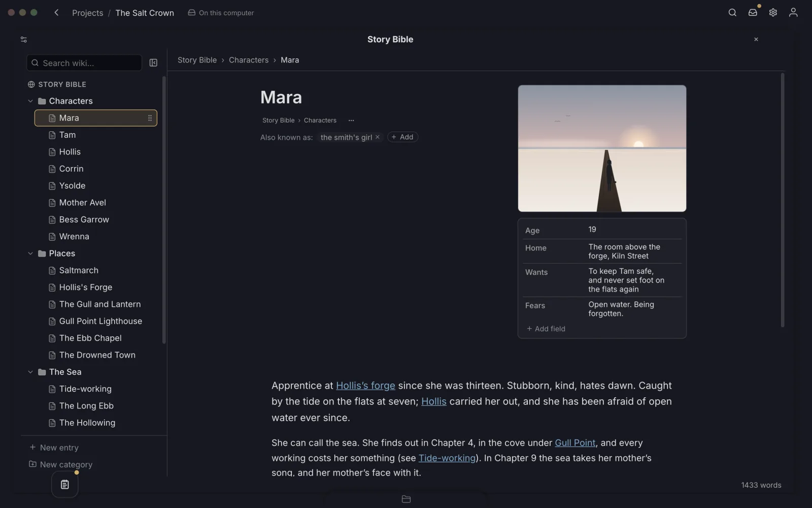This screenshot has height=508, width=812.
Task: Go back with the left arrow
Action: coord(56,13)
